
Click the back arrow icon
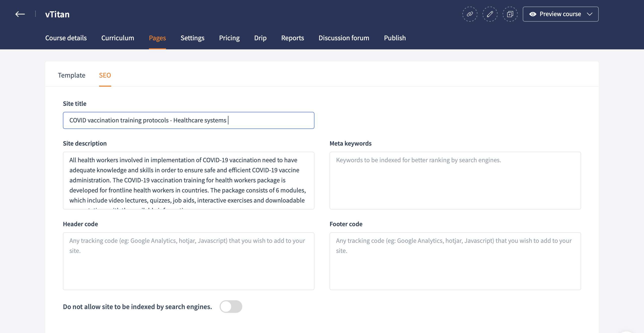point(20,14)
